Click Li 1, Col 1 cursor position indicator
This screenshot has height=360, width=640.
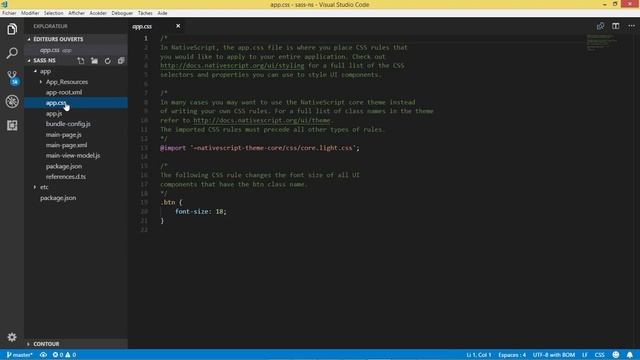click(x=478, y=355)
